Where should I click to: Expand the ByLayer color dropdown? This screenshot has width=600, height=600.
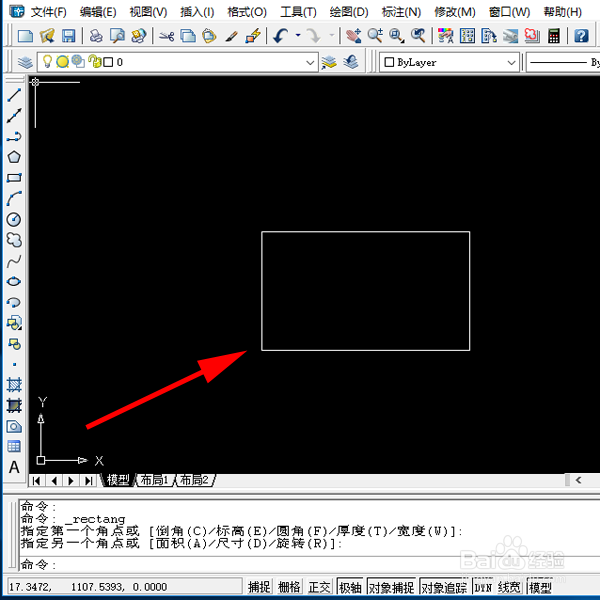(x=511, y=62)
